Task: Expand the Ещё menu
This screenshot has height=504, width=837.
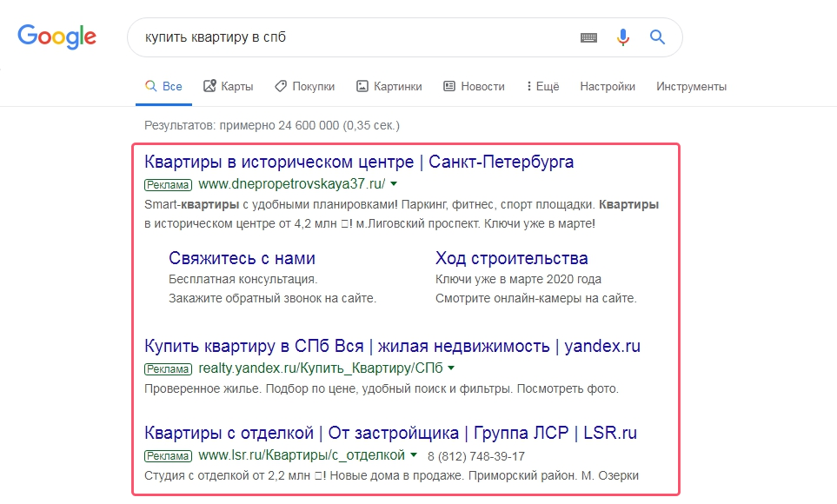Action: click(x=542, y=87)
